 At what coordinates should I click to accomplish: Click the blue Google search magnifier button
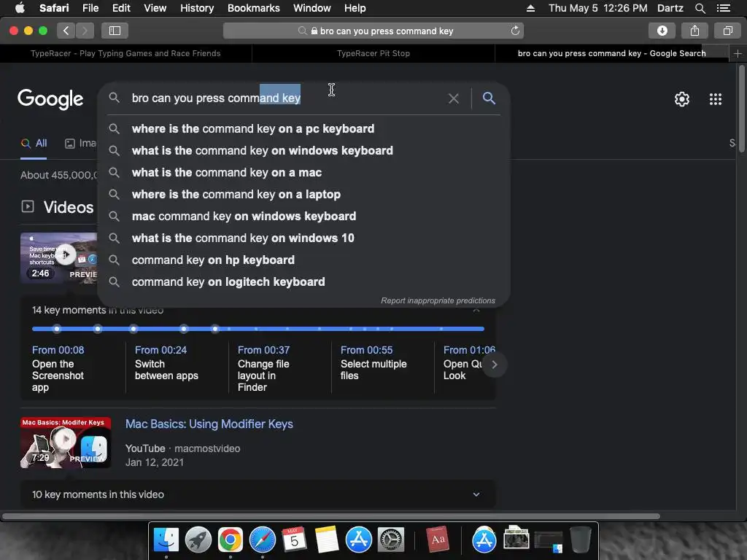coord(489,98)
